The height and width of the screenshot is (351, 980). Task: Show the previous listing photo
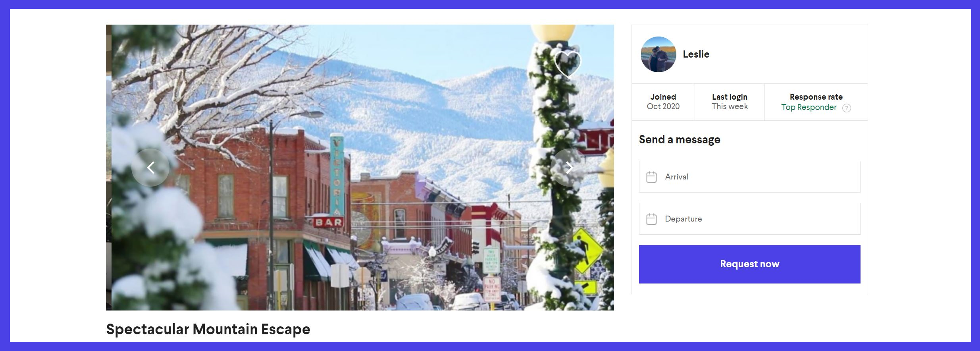tap(150, 168)
